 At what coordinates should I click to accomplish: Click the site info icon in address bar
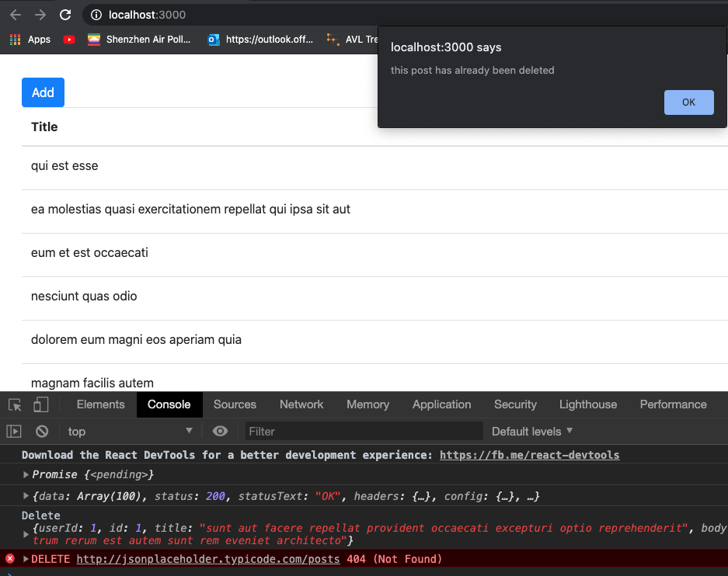[x=96, y=15]
